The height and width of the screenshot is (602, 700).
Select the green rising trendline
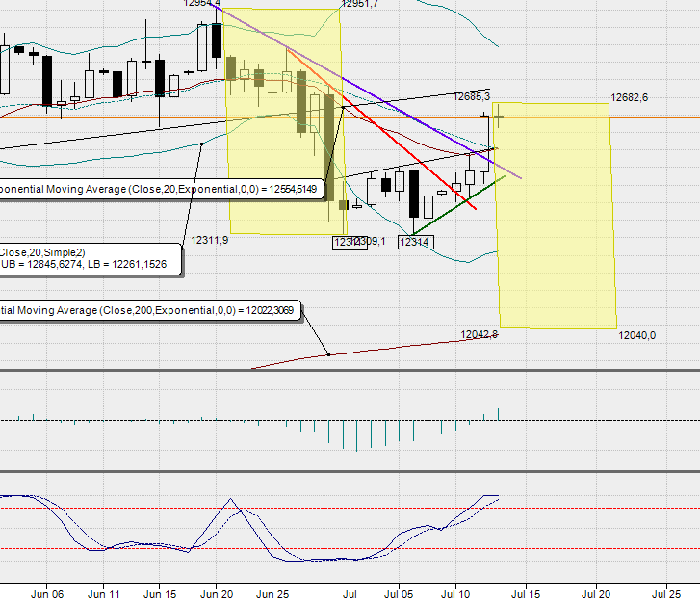(x=459, y=205)
